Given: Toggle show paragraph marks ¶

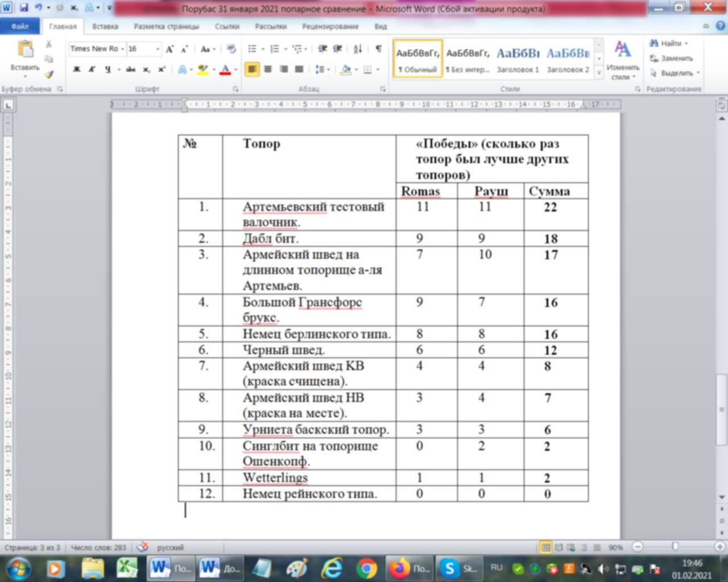Looking at the screenshot, I should [378, 49].
